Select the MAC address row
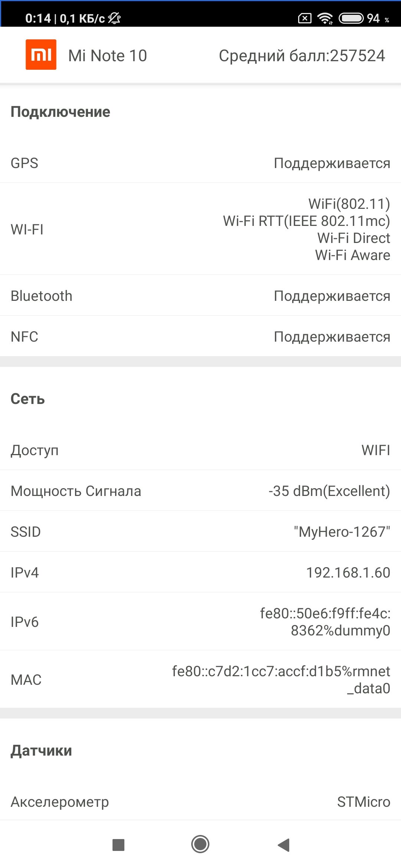Viewport: 401px width, 868px height. point(200,679)
